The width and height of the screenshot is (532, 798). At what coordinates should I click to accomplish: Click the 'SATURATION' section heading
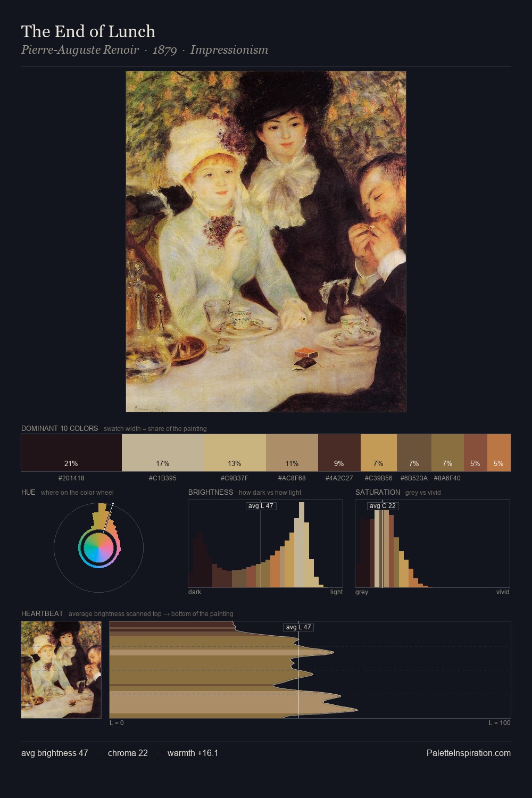tap(378, 492)
